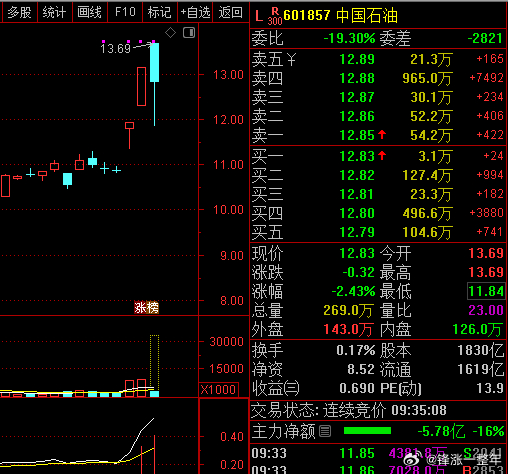Image resolution: width=508 pixels, height=474 pixels.
Task: Click the 换手 value 0.17%
Action: click(x=356, y=350)
